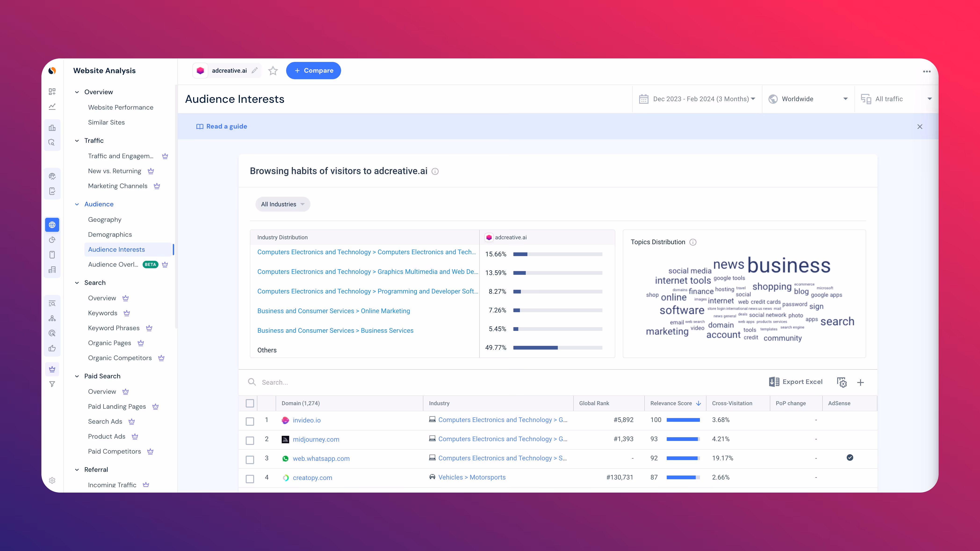
Task: Open the table column settings gear icon
Action: pos(842,382)
